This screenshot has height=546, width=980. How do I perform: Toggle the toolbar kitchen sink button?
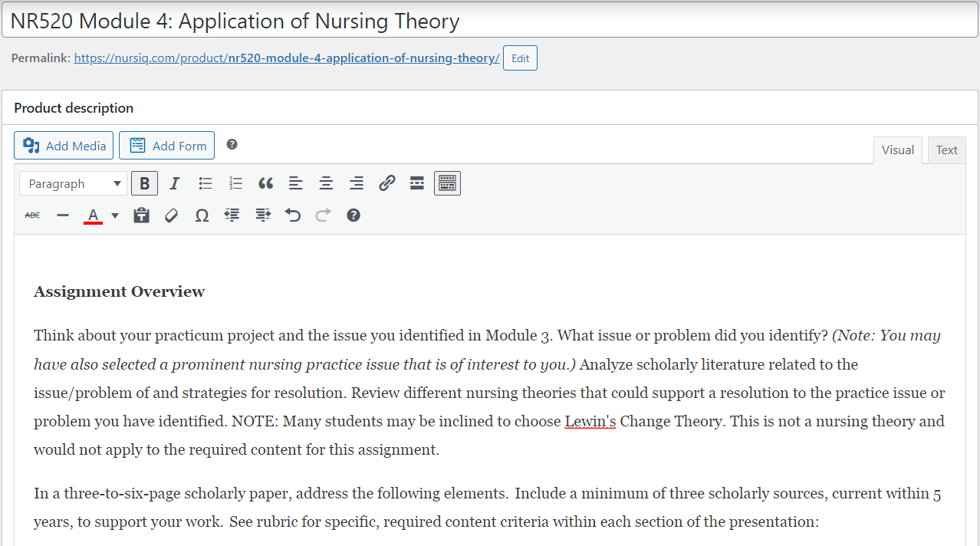click(x=447, y=184)
